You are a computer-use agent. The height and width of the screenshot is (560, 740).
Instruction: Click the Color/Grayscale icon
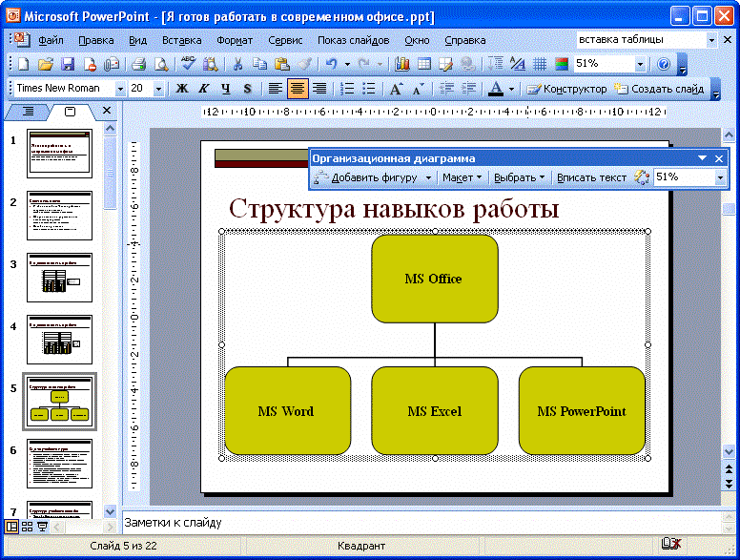[x=562, y=64]
